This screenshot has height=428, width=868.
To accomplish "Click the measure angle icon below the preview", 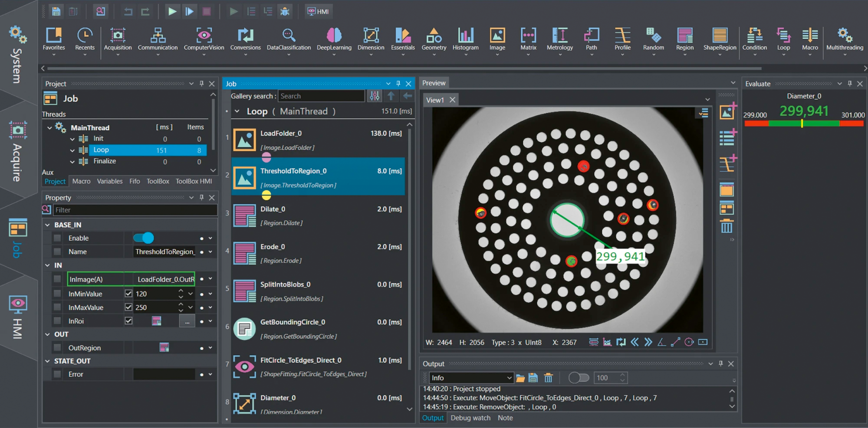I will (661, 342).
